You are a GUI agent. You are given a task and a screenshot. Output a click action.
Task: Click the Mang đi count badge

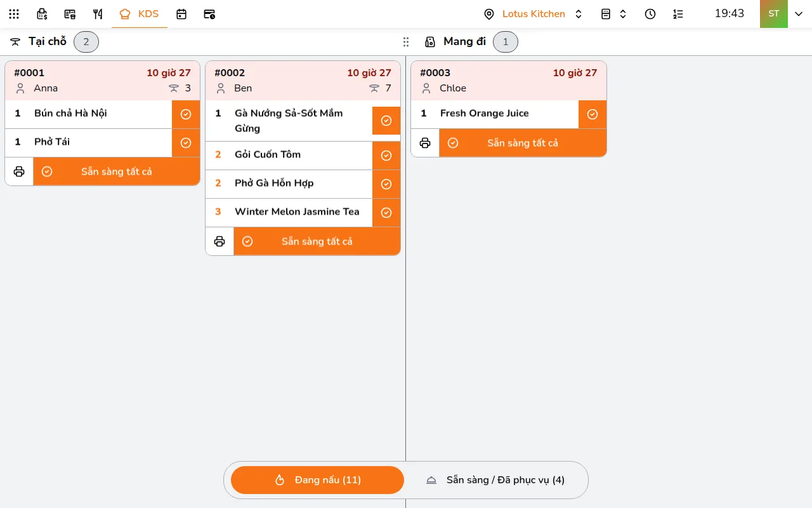[x=506, y=42]
